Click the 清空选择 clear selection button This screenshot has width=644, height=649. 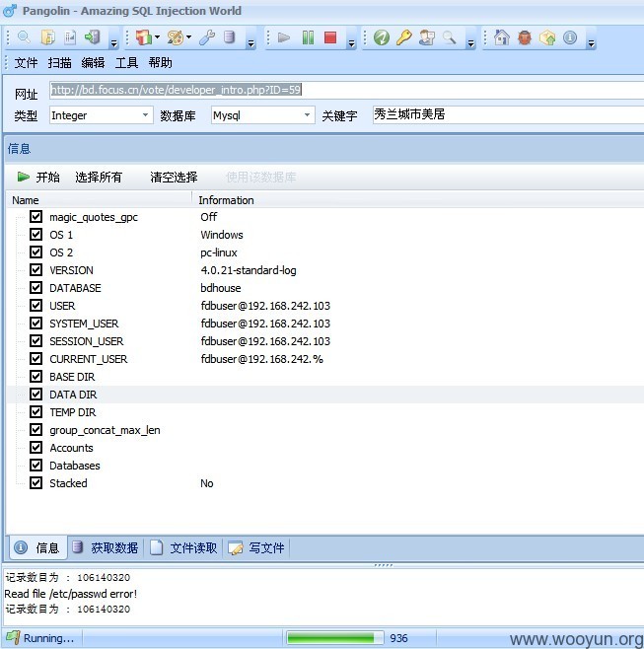tap(174, 178)
